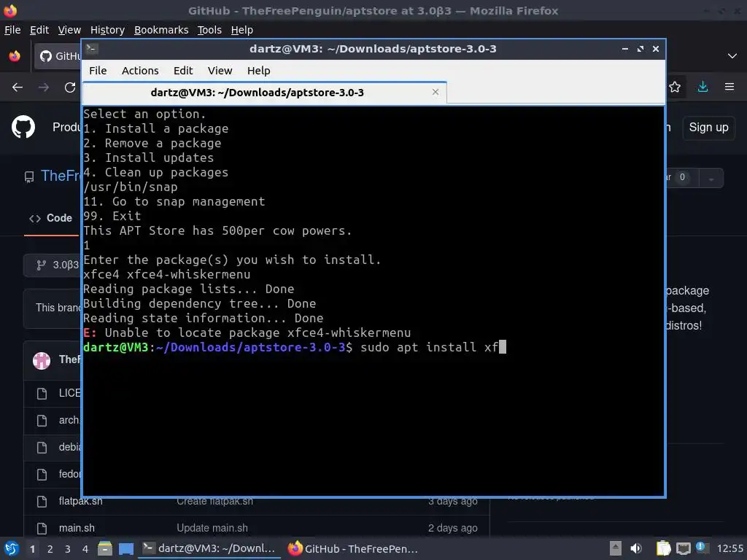
Task: Switch to workspace 3
Action: coord(68,549)
